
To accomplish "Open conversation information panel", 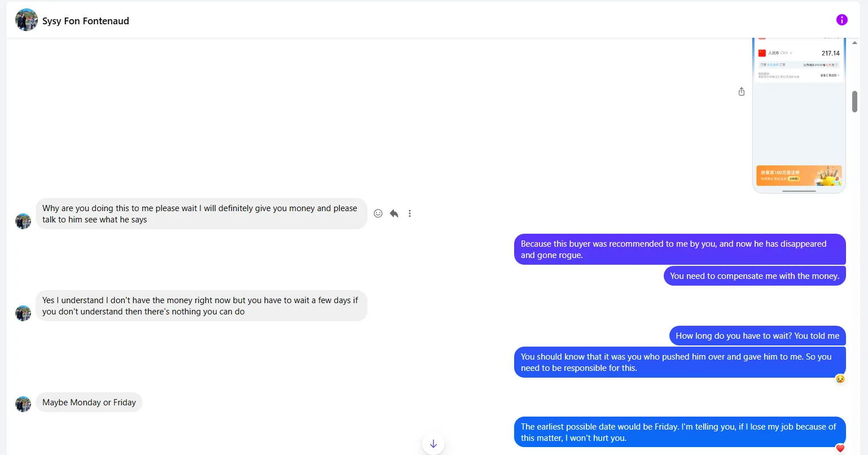I will [841, 20].
